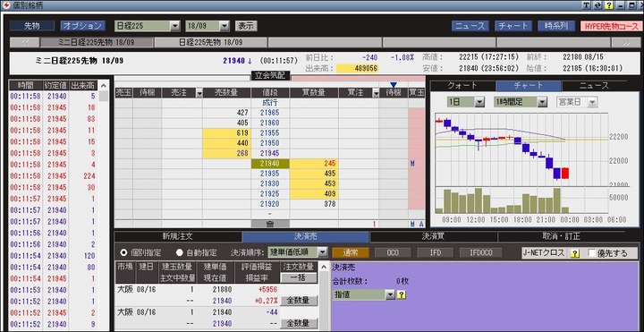This screenshot has width=644, height=332.
Task: Open the ニュース tab in the right panel
Action: (x=594, y=86)
